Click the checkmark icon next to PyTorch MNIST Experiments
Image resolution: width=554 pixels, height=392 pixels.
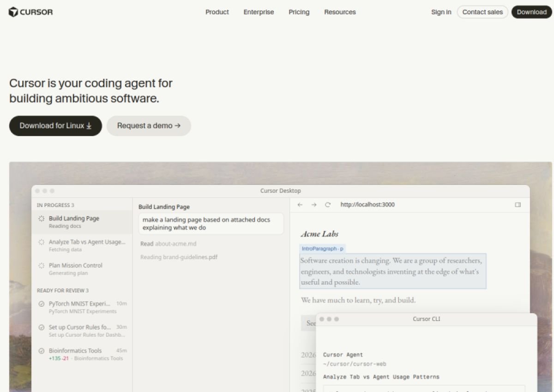[x=42, y=304]
